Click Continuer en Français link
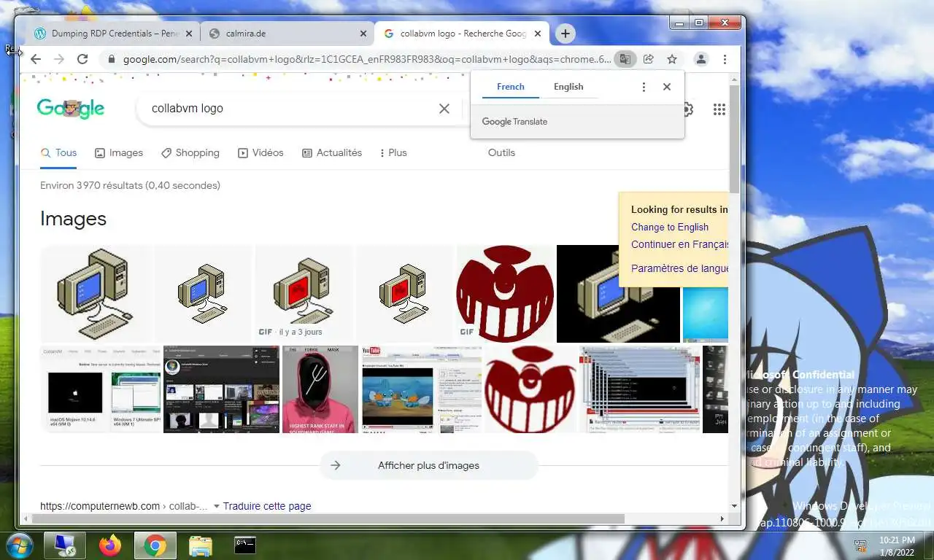Image resolution: width=934 pixels, height=560 pixels. 680,244
